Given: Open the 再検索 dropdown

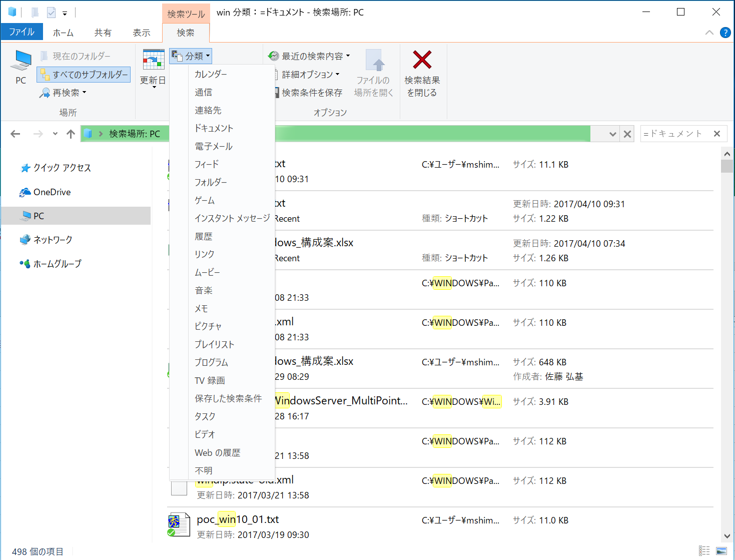Looking at the screenshot, I should pyautogui.click(x=63, y=93).
